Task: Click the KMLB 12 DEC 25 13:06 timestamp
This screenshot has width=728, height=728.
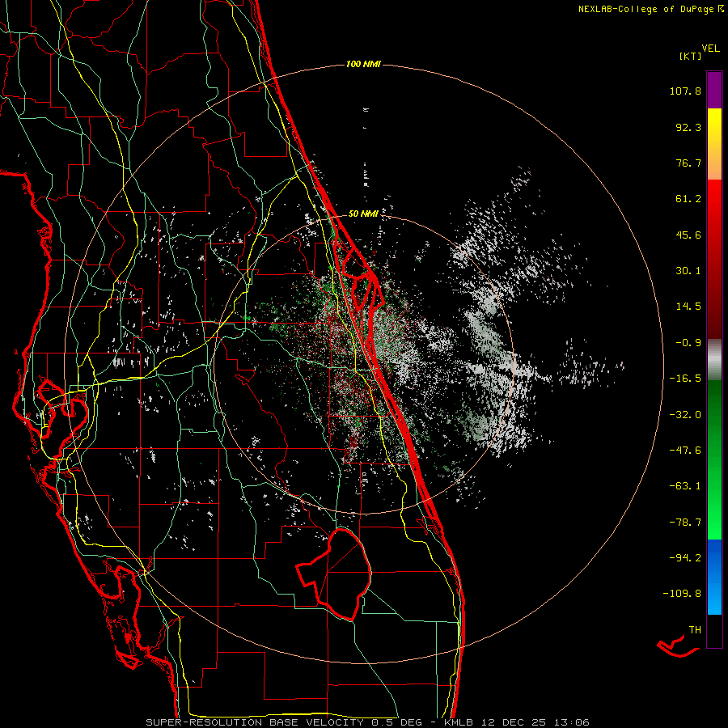Action: tap(516, 722)
